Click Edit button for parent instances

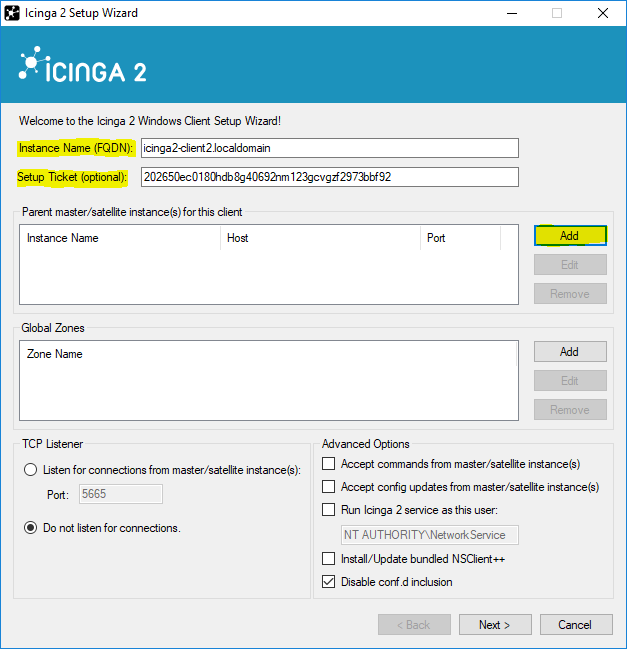[x=570, y=265]
